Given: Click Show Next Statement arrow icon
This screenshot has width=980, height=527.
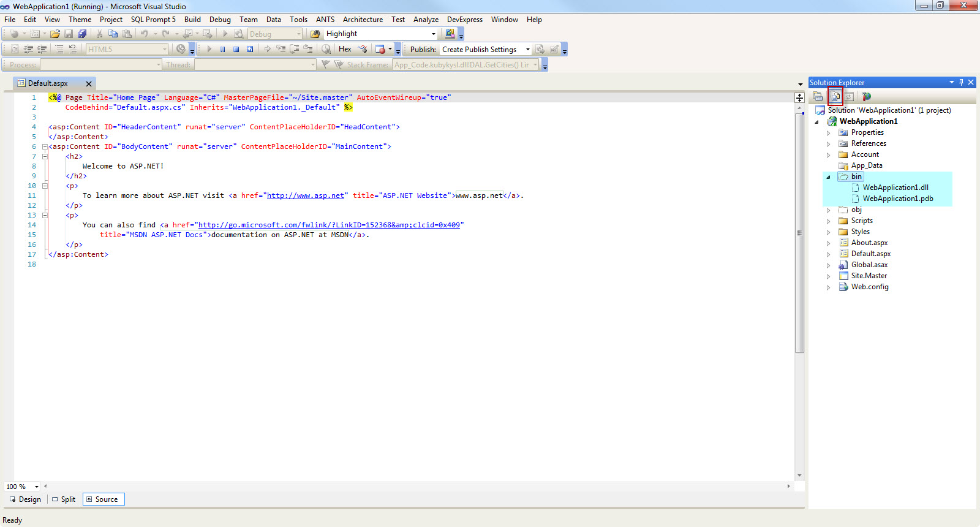Looking at the screenshot, I should coord(267,49).
